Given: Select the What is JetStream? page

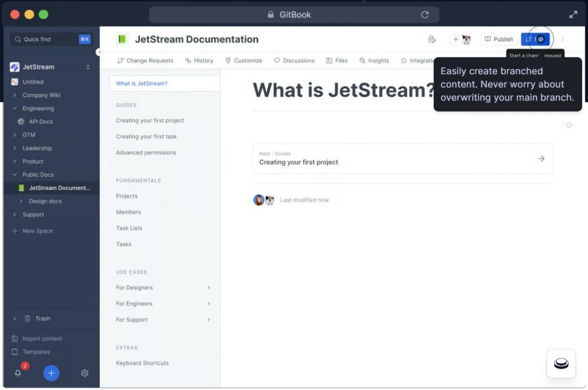Looking at the screenshot, I should (x=165, y=83).
